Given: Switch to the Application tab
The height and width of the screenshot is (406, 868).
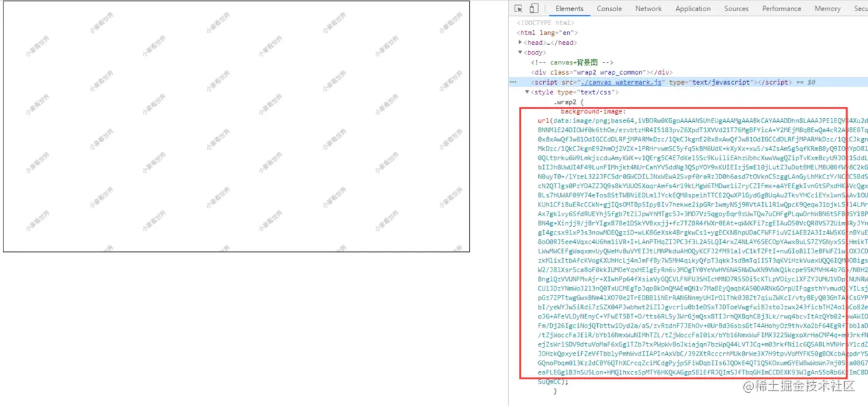Looking at the screenshot, I should pos(693,8).
